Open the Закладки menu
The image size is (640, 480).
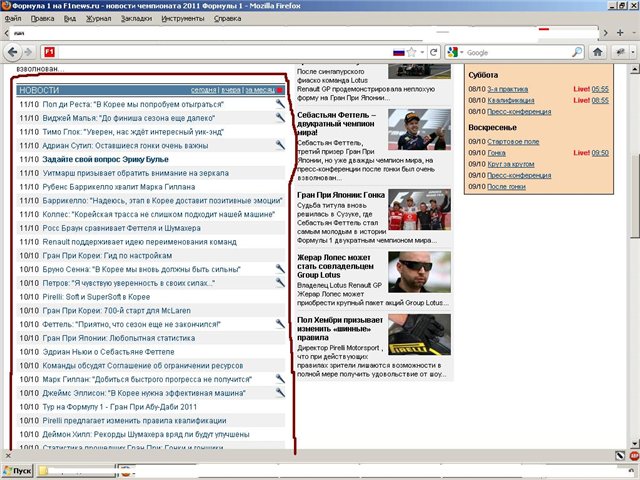pos(136,18)
